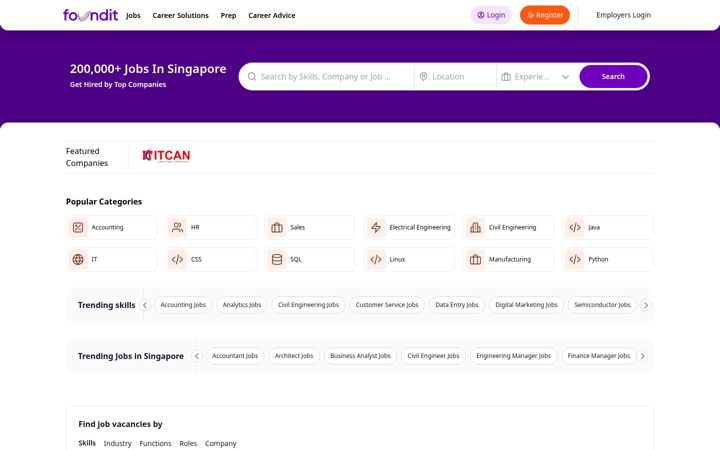
Task: Click the Linux code icon
Action: pyautogui.click(x=376, y=259)
